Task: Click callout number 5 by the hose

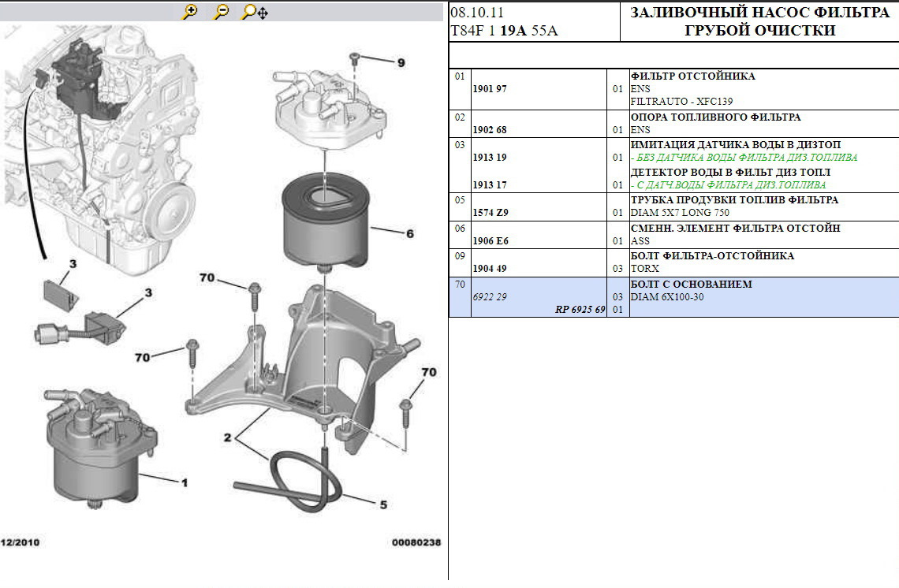Action: (383, 504)
